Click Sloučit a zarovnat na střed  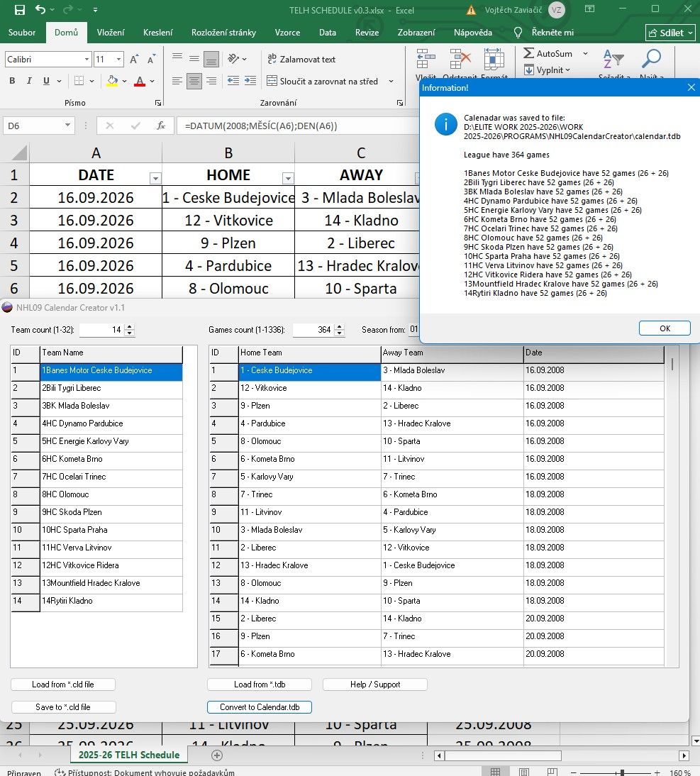tap(322, 81)
